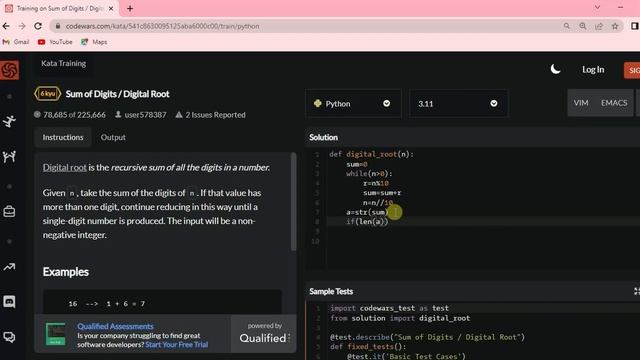Click the address bar URL
The height and width of the screenshot is (360, 640).
[x=162, y=26]
